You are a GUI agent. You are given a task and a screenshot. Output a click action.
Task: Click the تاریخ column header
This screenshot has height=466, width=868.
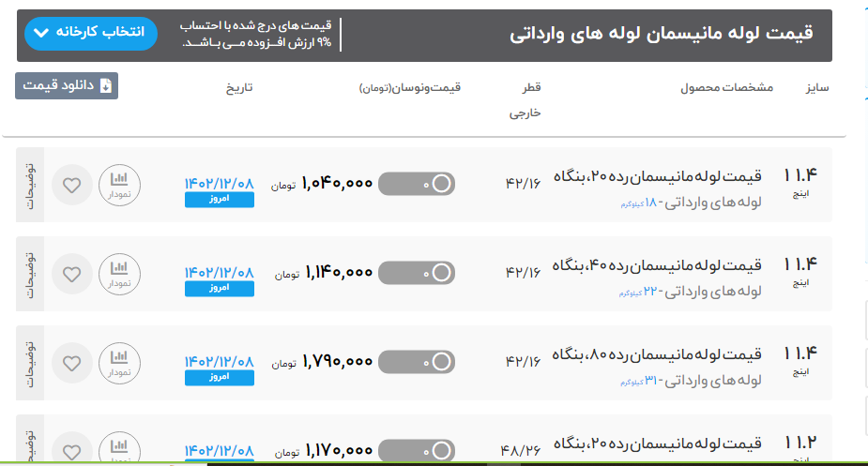pyautogui.click(x=237, y=88)
